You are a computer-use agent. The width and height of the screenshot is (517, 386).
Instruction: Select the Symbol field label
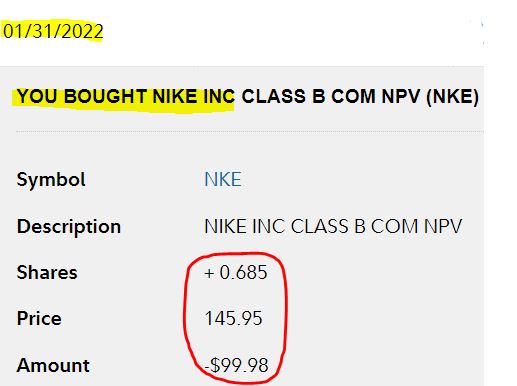51,180
